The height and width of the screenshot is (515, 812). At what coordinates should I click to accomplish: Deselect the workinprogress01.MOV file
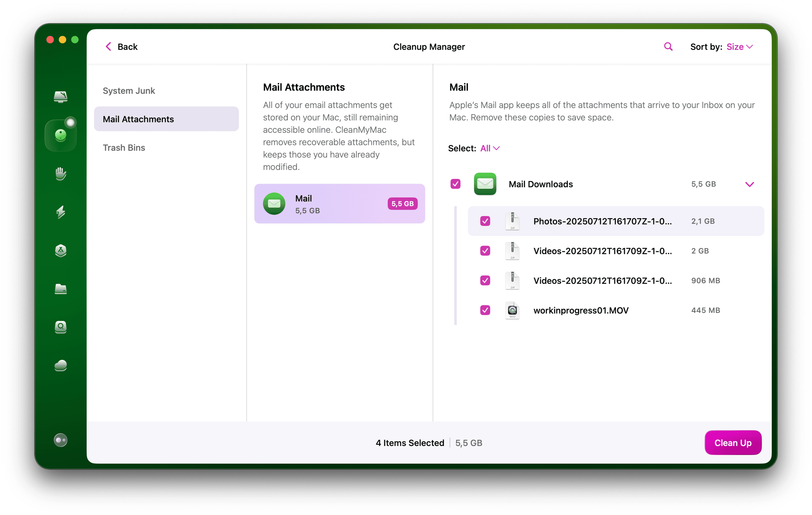pos(485,310)
